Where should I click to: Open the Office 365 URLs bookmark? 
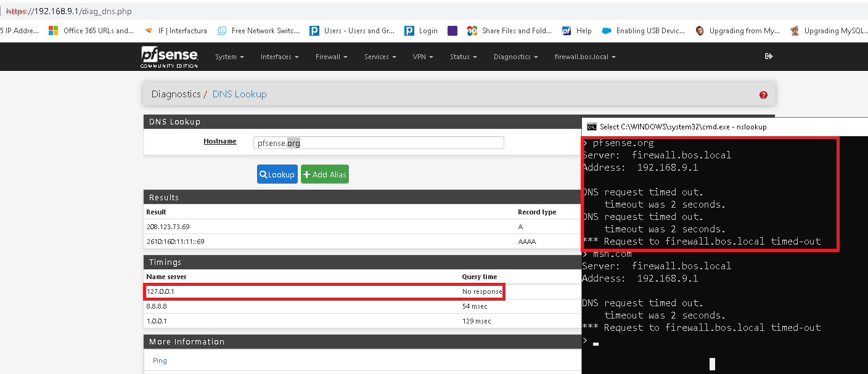[x=91, y=30]
